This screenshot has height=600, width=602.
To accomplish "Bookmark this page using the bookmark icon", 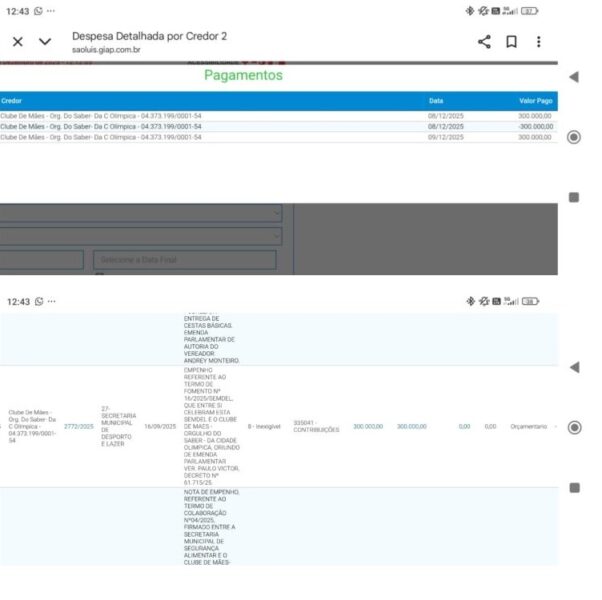I will coord(511,42).
